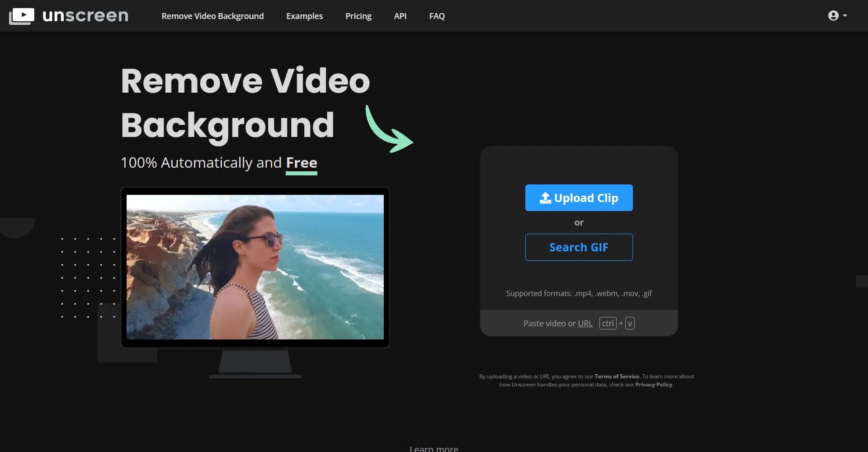Go to the Examples page
Screen dimensions: 868x452
pyautogui.click(x=304, y=16)
